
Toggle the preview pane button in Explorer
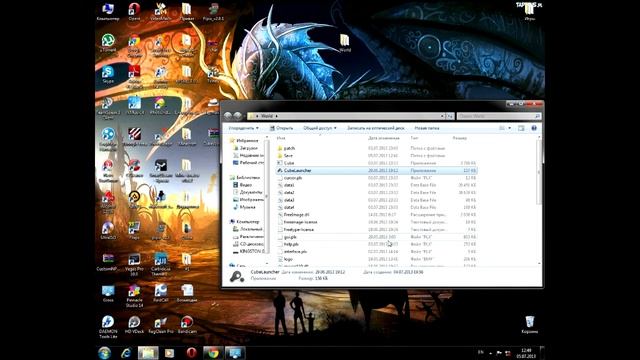[x=521, y=128]
